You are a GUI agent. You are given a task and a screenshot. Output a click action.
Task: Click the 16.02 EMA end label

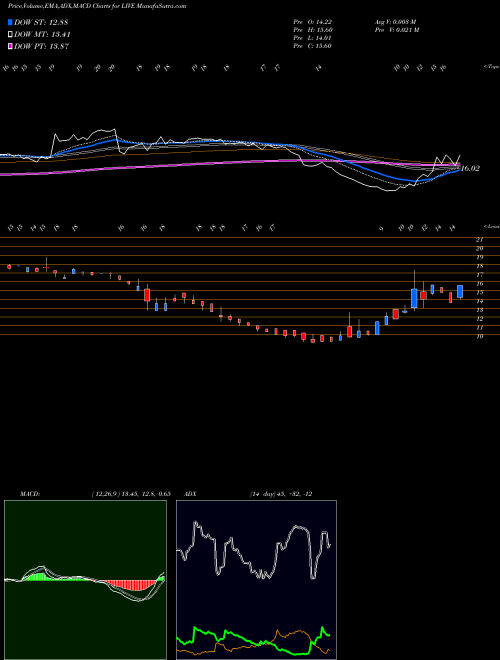[x=470, y=168]
